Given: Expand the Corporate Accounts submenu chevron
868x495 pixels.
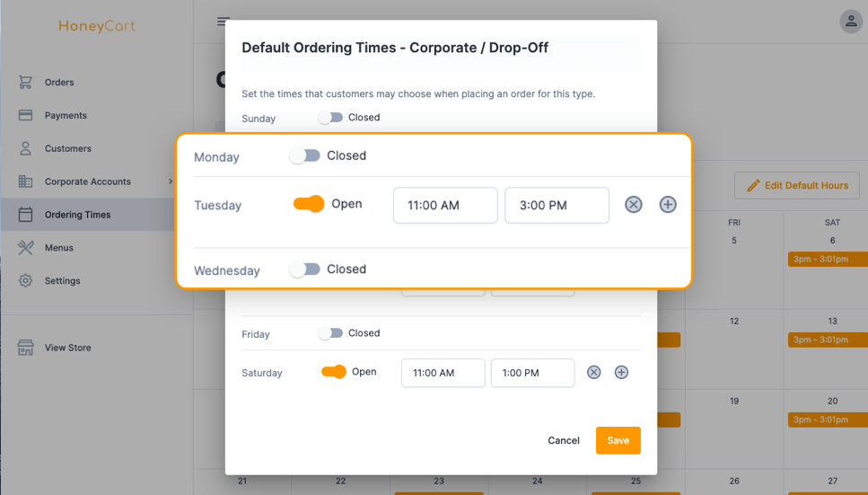Looking at the screenshot, I should pos(171,181).
